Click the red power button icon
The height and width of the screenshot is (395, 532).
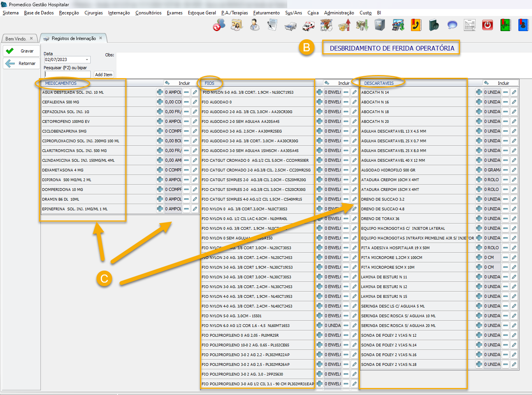(x=487, y=26)
